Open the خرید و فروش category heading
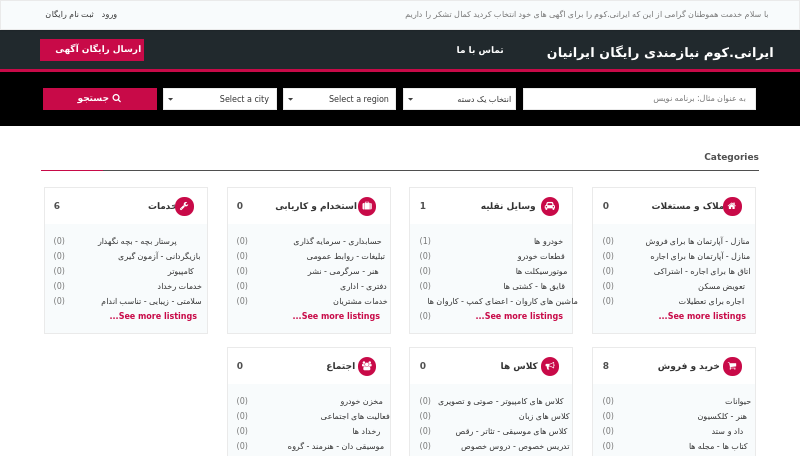This screenshot has width=800, height=456. tap(689, 366)
